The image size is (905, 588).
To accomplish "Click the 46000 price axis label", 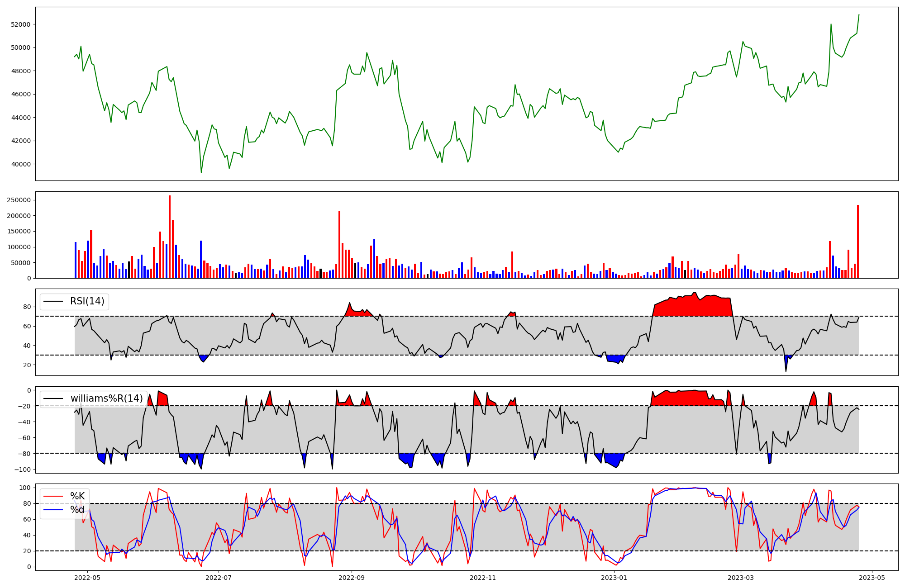I will point(21,94).
